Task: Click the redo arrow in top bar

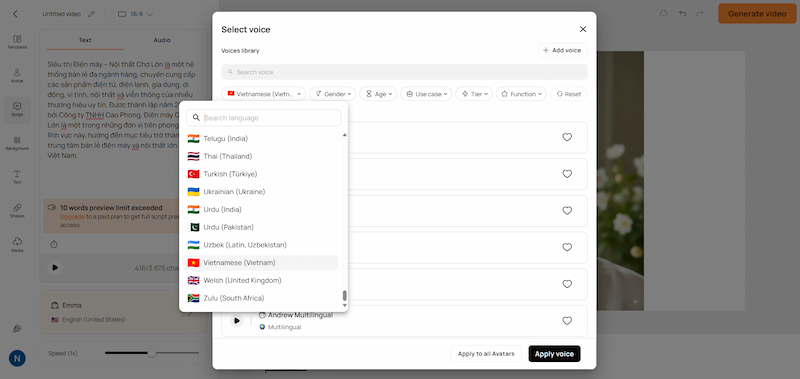Action: coord(699,13)
